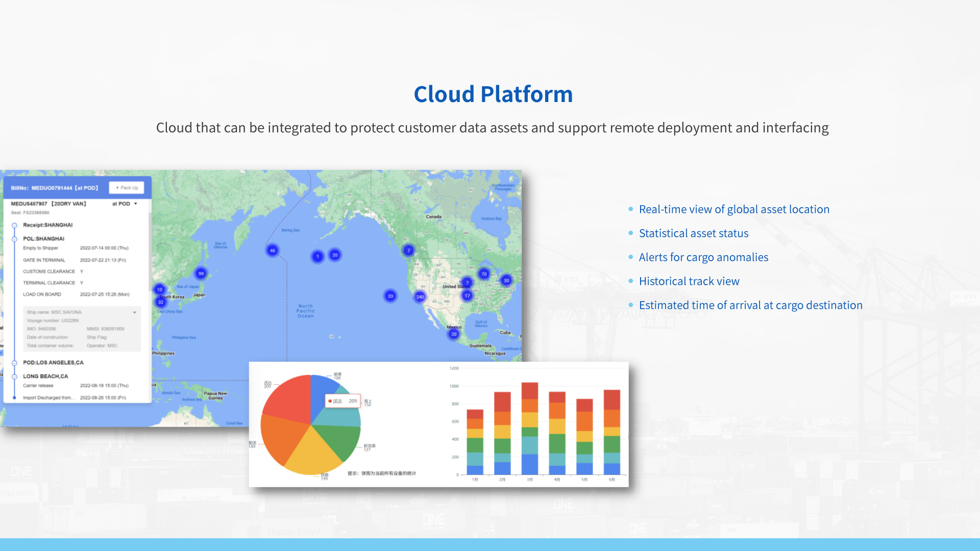This screenshot has width=980, height=551.
Task: Click the 2月 stacked bar
Action: tap(502, 433)
